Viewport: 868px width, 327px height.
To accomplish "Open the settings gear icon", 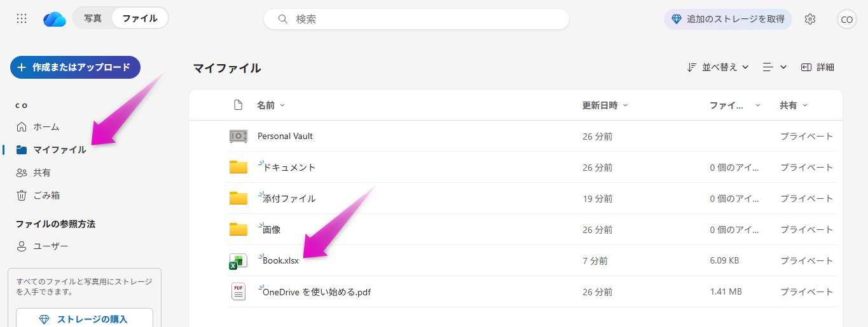I will tap(809, 19).
